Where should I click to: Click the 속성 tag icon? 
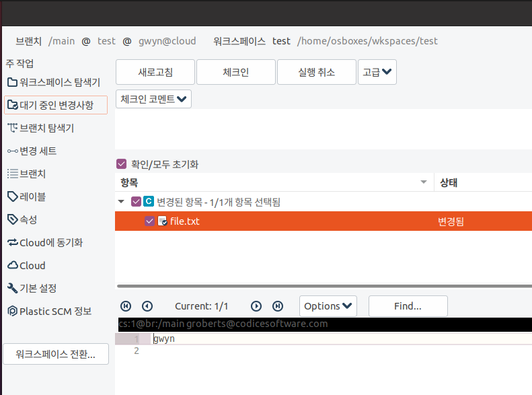13,219
